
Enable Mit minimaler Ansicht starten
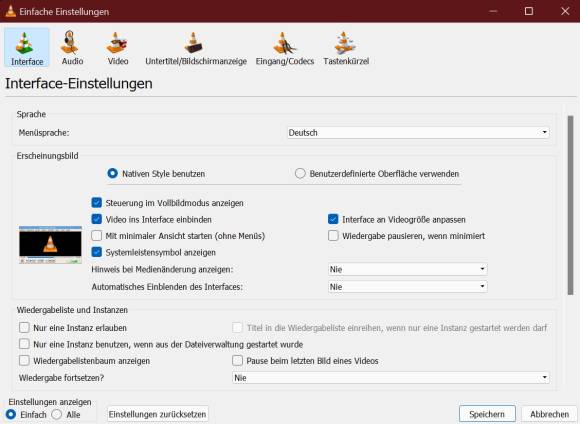tap(97, 236)
